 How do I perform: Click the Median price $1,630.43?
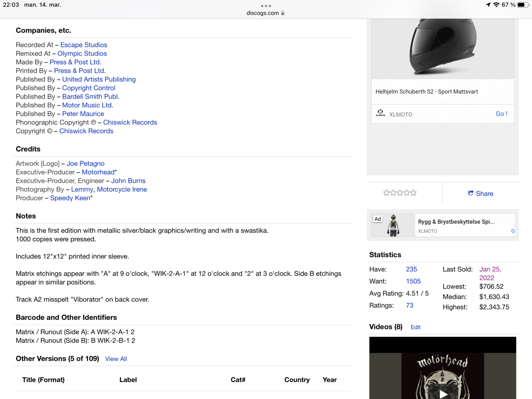point(494,297)
